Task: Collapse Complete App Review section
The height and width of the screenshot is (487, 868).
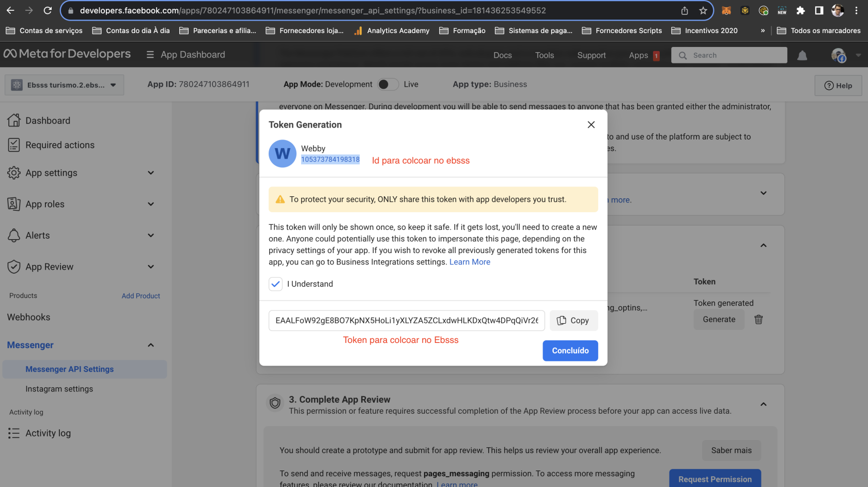Action: (x=763, y=404)
